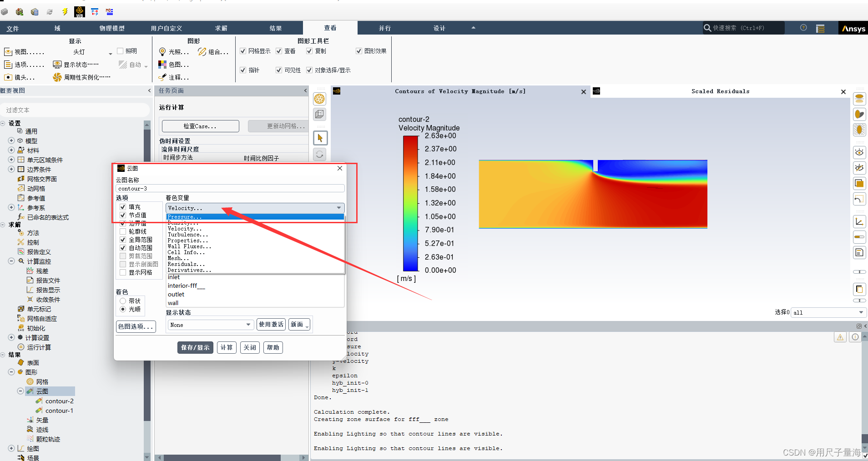Collapse the 计算监控 monitors tree node
868x461 pixels.
tap(11, 261)
